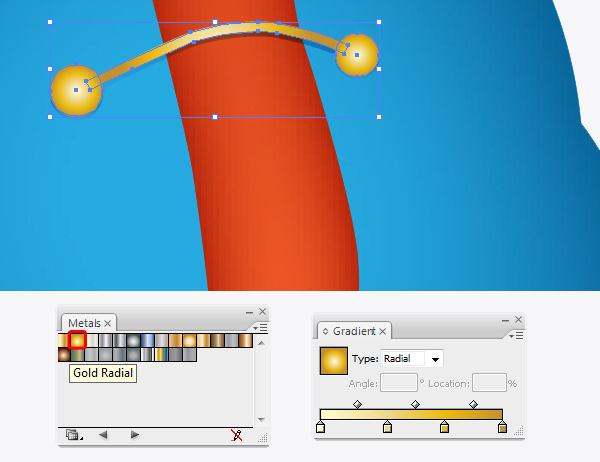Pick the light gold radial swatch in top row
Image resolution: width=600 pixels, height=462 pixels.
tap(189, 340)
